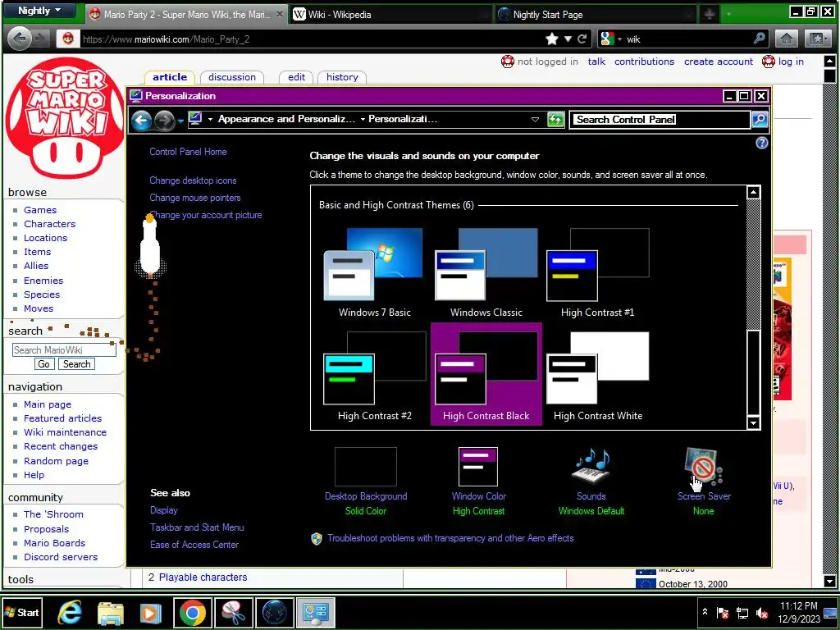Click the themes list scrollbar down arrow
Viewport: 840px width, 630px height.
[753, 422]
